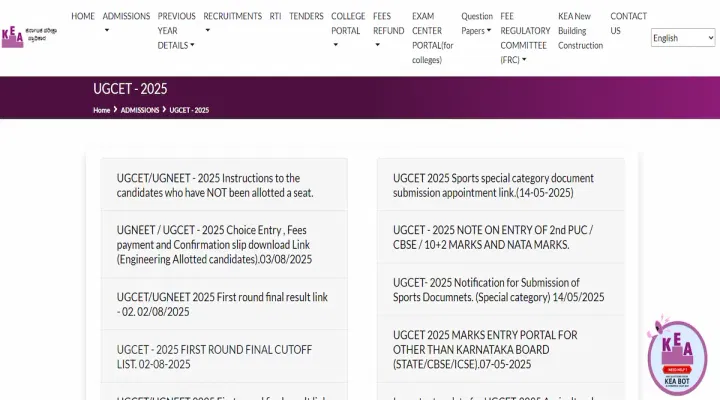Open EXAM CENTER PORTAL for colleges
The image size is (720, 400).
(433, 38)
